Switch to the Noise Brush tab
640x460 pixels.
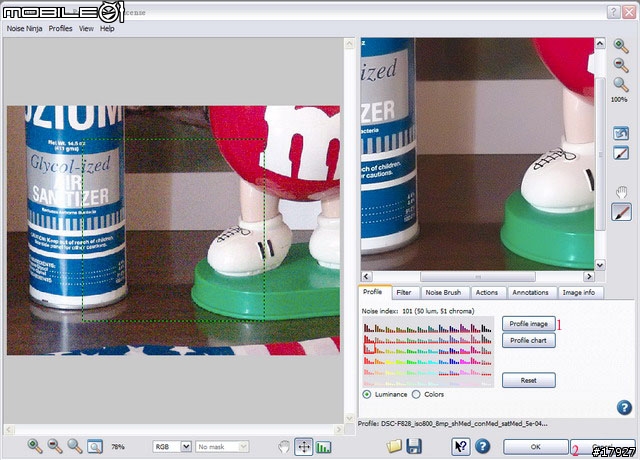coord(443,293)
